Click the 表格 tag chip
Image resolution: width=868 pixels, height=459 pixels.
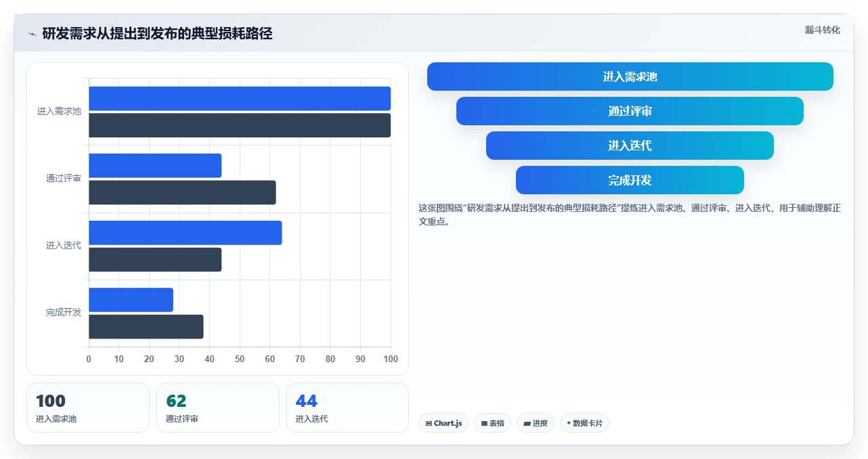492,423
